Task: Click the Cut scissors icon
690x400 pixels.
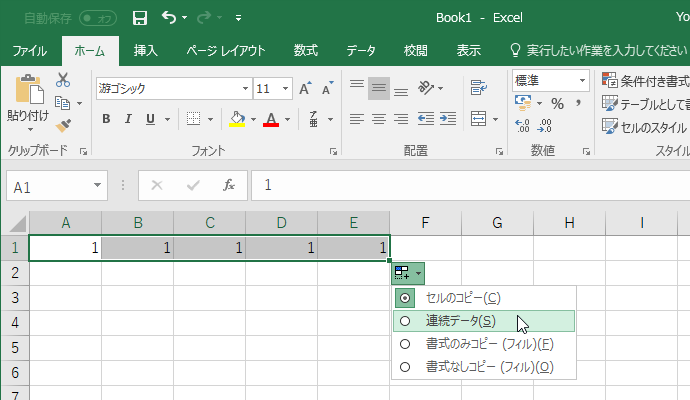Action: [x=63, y=81]
